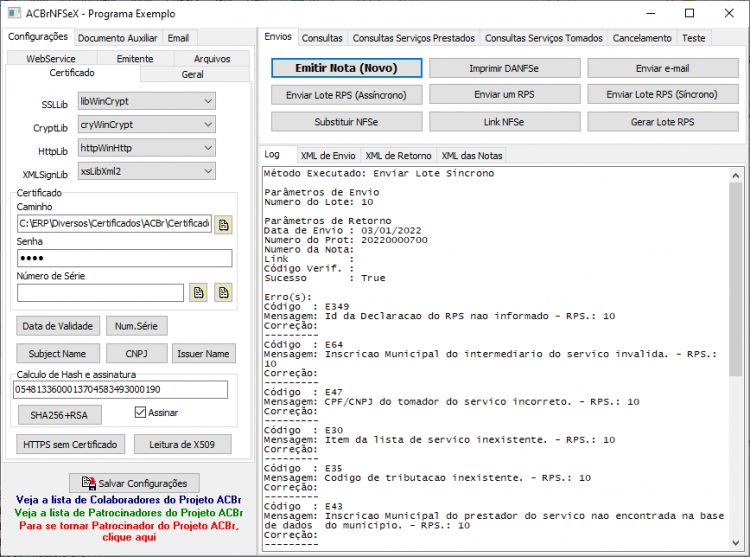750x557 pixels.
Task: Click the log scrollbar down arrow
Action: point(736,542)
